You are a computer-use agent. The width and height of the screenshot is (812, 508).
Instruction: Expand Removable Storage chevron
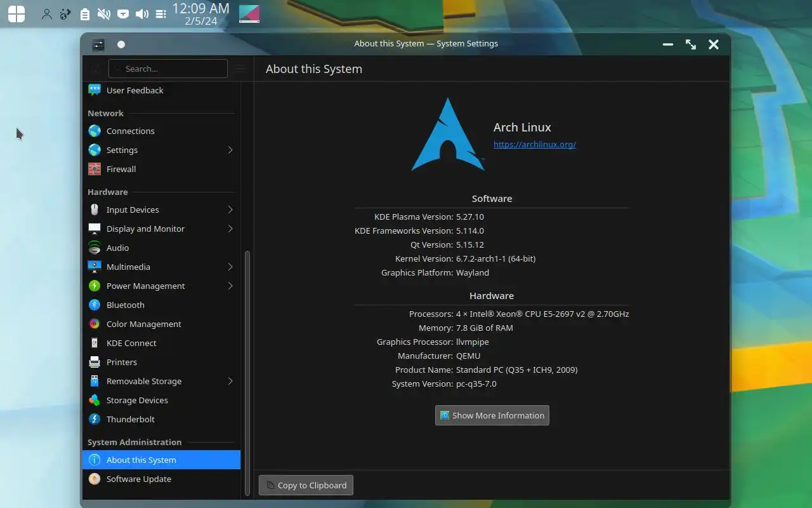point(230,381)
